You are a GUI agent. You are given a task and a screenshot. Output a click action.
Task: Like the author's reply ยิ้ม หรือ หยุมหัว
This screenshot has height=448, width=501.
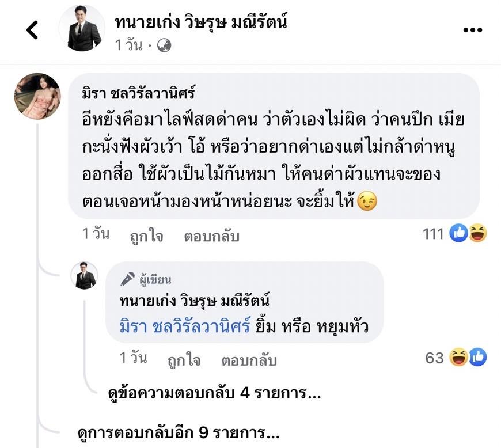184,360
